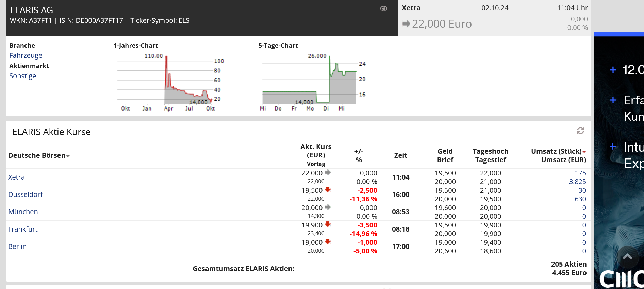Click the Xetra turnover value 175
The width and height of the screenshot is (644, 289).
(x=580, y=173)
